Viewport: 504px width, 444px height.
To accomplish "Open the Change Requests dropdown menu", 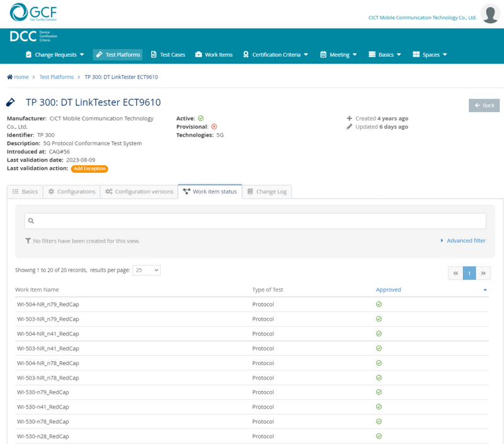I will pos(55,55).
